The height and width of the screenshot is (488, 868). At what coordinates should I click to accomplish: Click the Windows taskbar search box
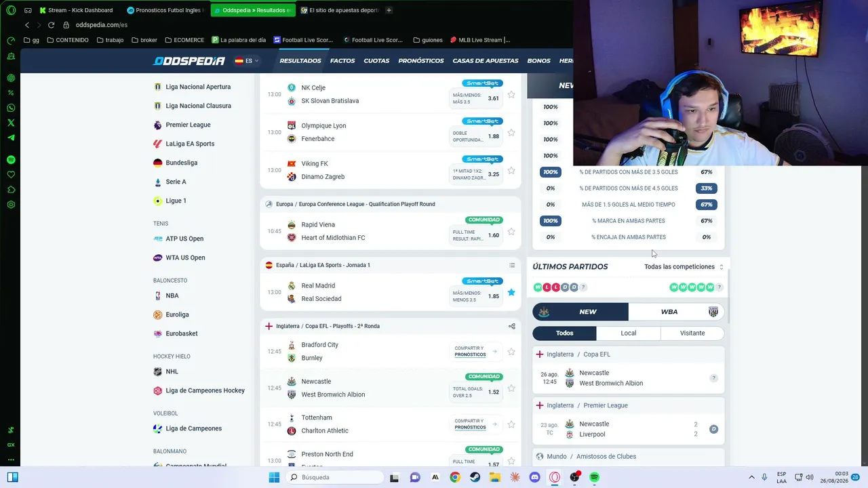tap(334, 477)
